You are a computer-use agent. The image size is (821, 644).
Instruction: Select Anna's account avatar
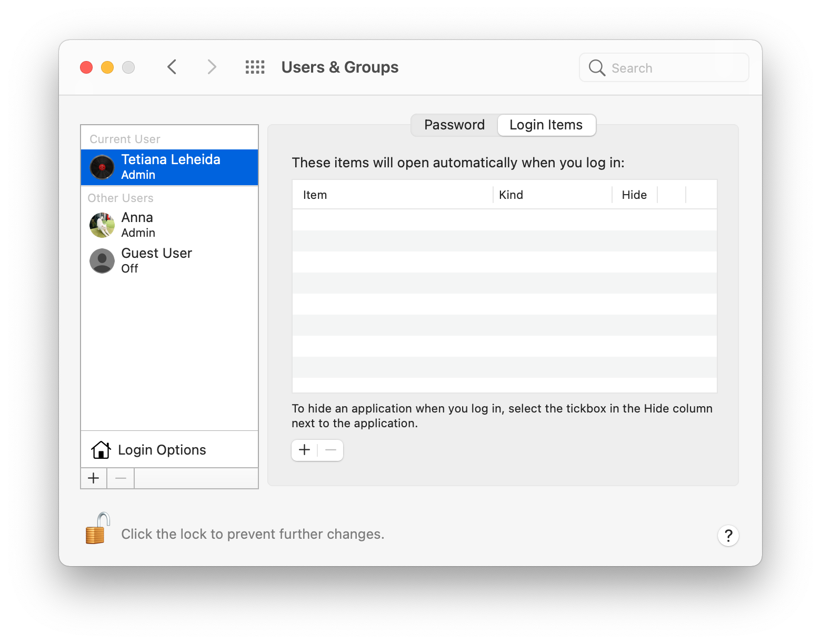coord(102,225)
